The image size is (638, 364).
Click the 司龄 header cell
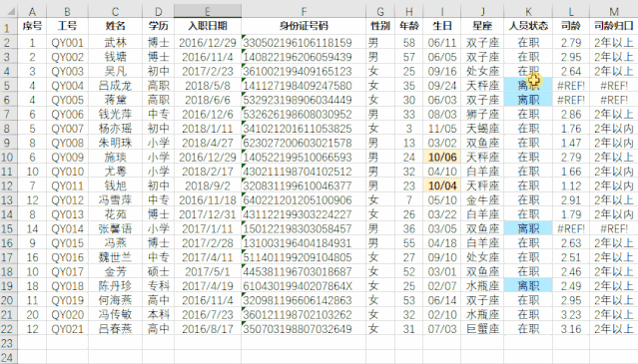pos(571,26)
